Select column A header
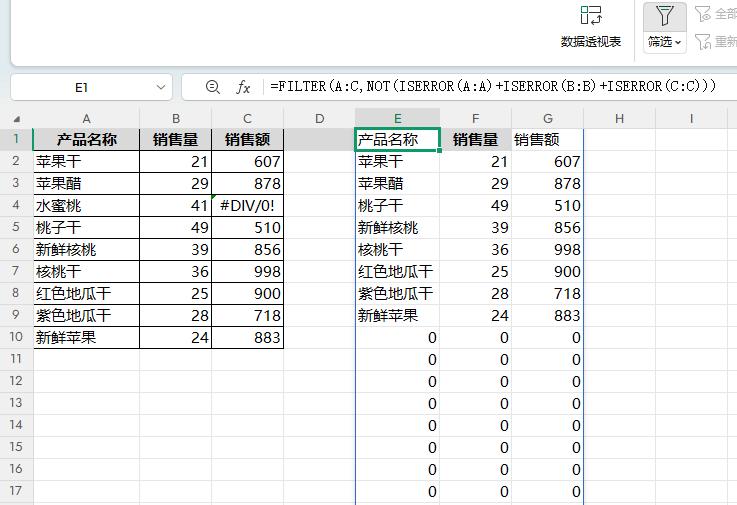The width and height of the screenshot is (737, 505). [x=86, y=118]
